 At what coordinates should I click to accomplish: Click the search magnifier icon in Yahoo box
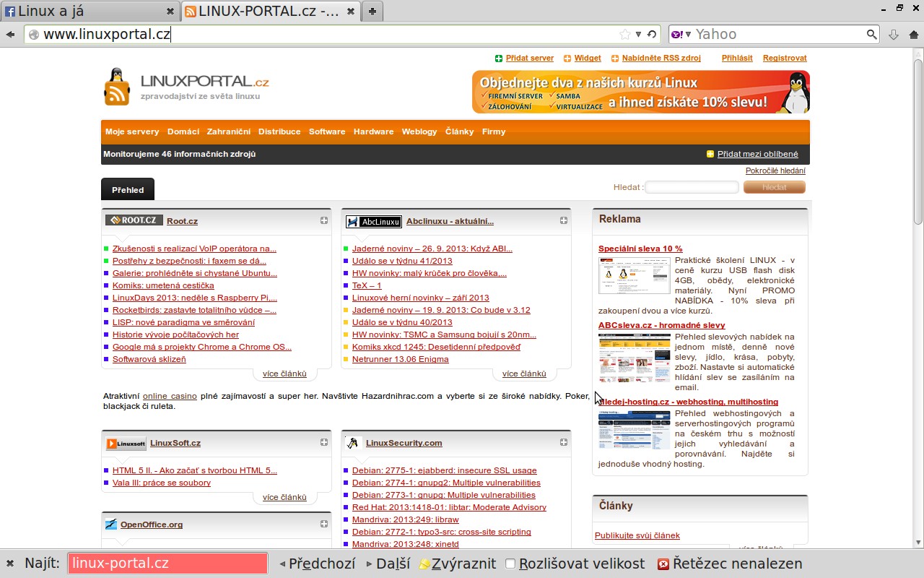(x=872, y=34)
